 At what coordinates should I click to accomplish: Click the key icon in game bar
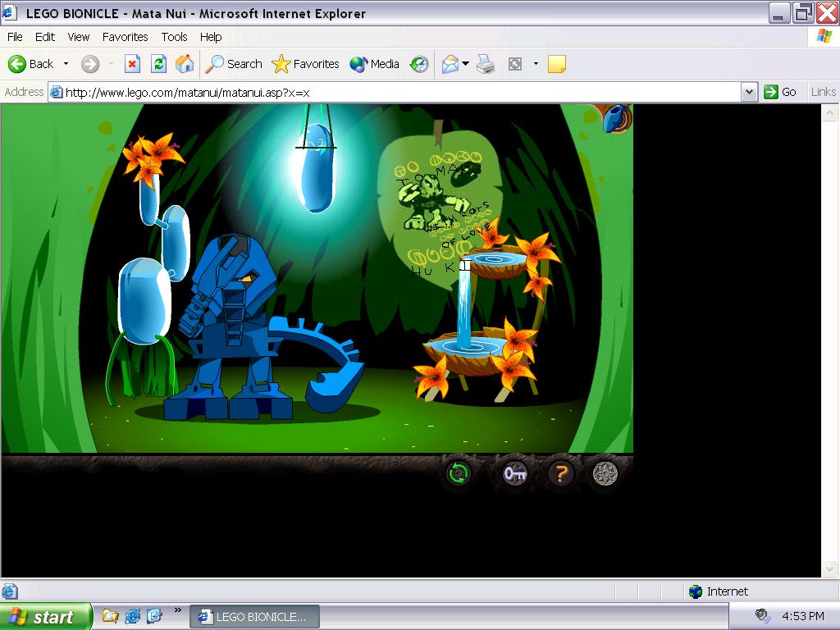(514, 473)
